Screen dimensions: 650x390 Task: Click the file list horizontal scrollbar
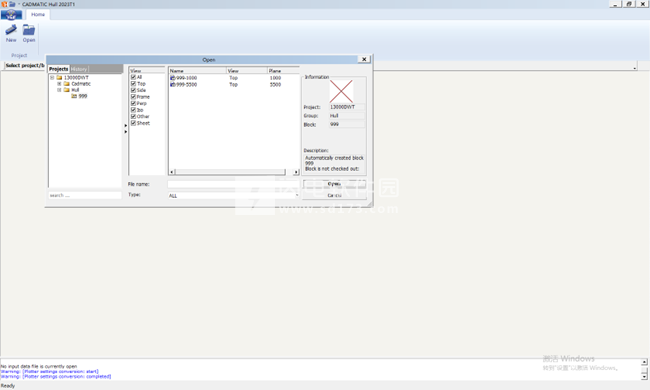pyautogui.click(x=234, y=172)
